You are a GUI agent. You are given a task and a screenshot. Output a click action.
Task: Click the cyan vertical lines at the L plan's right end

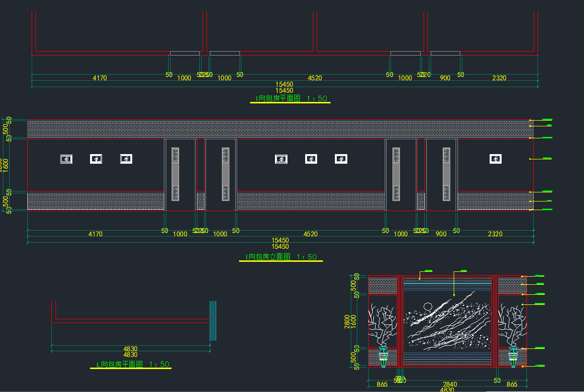[x=213, y=321]
